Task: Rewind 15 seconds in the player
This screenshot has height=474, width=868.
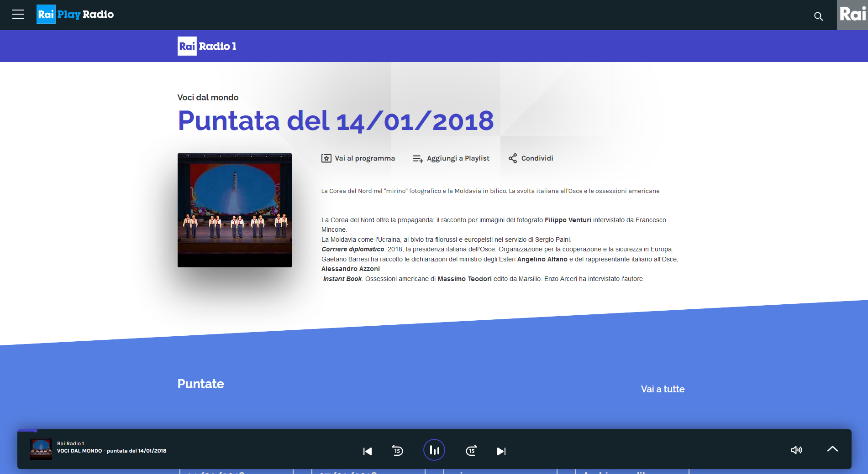Action: click(398, 451)
